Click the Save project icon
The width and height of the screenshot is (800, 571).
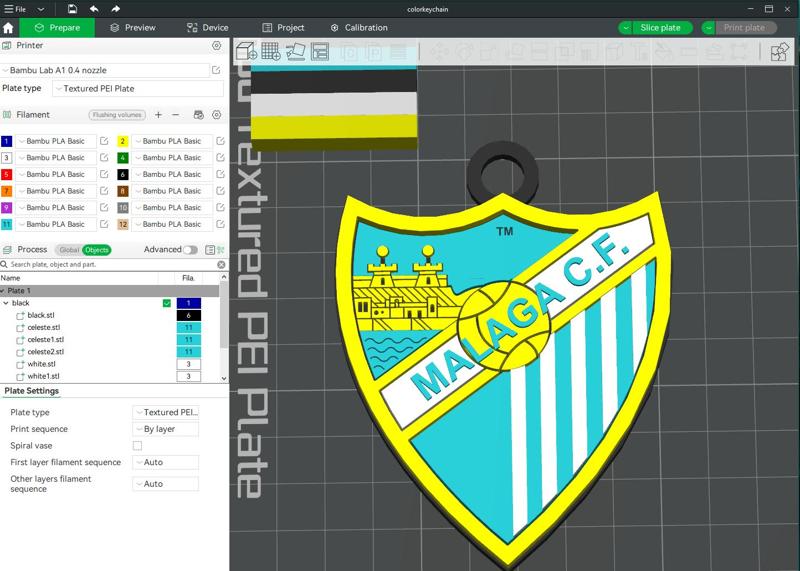pyautogui.click(x=72, y=9)
